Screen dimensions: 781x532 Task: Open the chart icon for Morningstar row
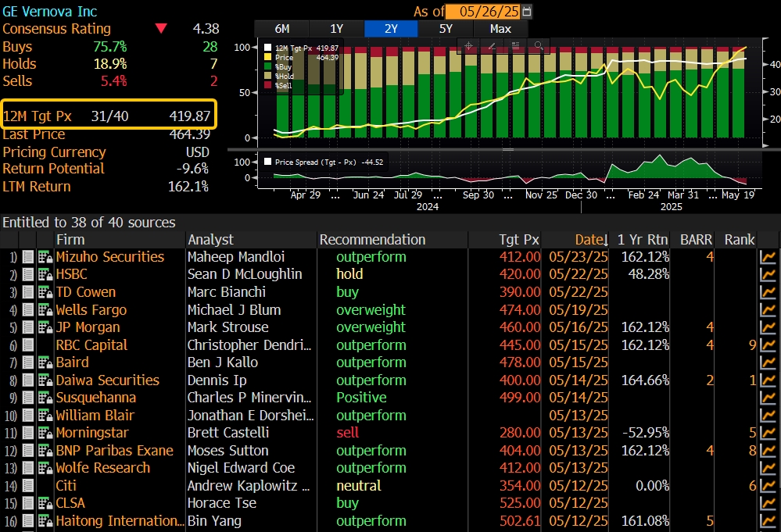pyautogui.click(x=768, y=434)
